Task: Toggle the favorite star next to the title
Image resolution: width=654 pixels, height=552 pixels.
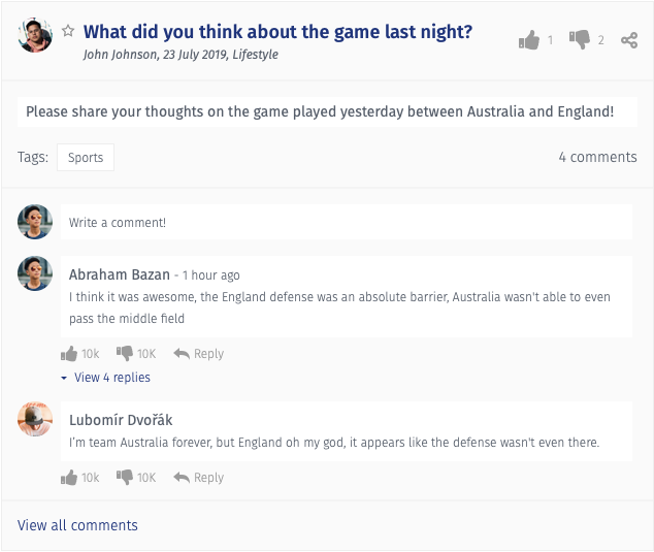Action: tap(68, 31)
